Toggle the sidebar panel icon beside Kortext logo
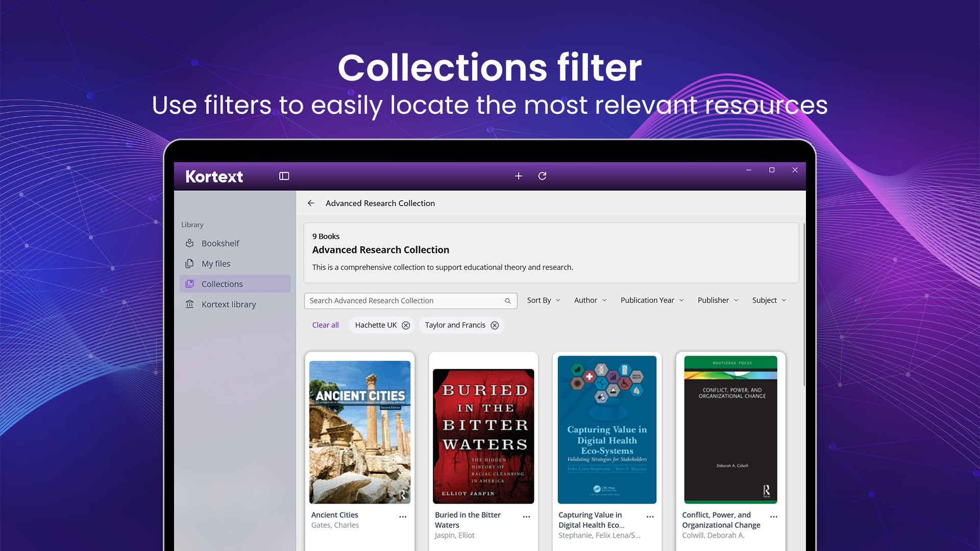 coord(284,176)
